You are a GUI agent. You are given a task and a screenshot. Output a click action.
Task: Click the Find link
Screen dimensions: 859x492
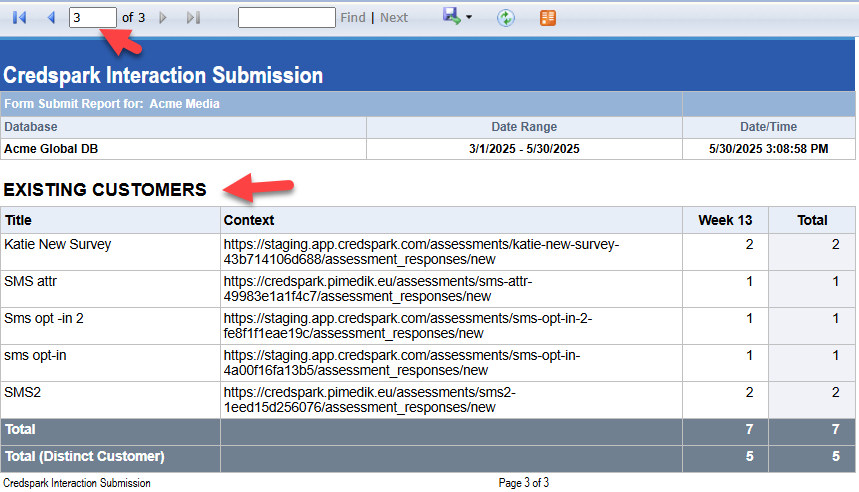[x=353, y=18]
